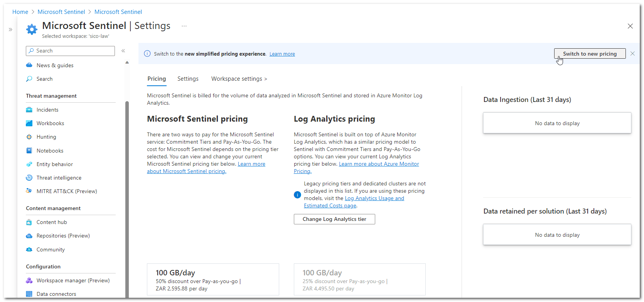Click the Incidents briefcase icon
The width and height of the screenshot is (644, 302).
coord(29,110)
